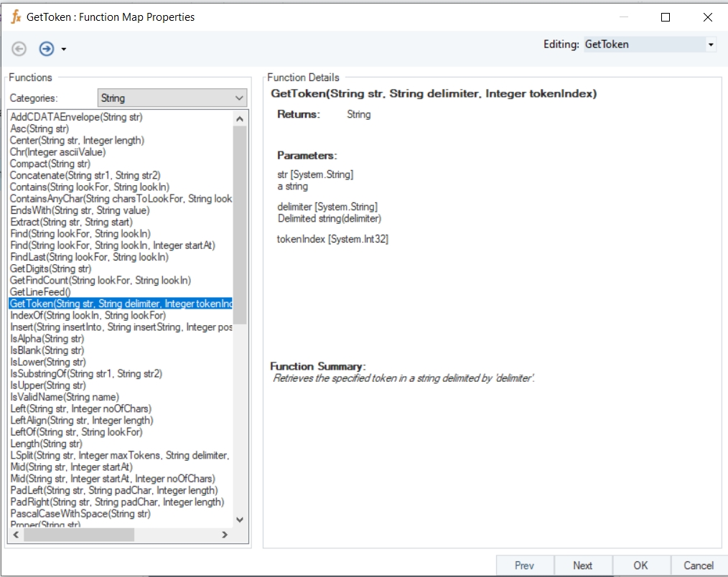The image size is (728, 577).
Task: Confirm with the OK button
Action: (x=640, y=566)
